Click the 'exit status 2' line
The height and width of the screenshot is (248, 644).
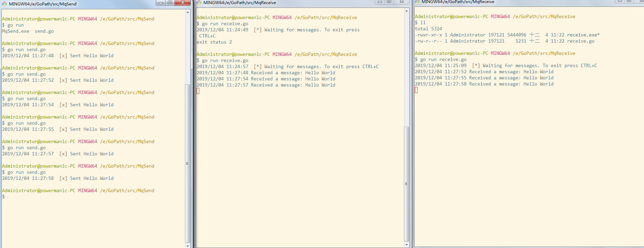pyautogui.click(x=214, y=42)
